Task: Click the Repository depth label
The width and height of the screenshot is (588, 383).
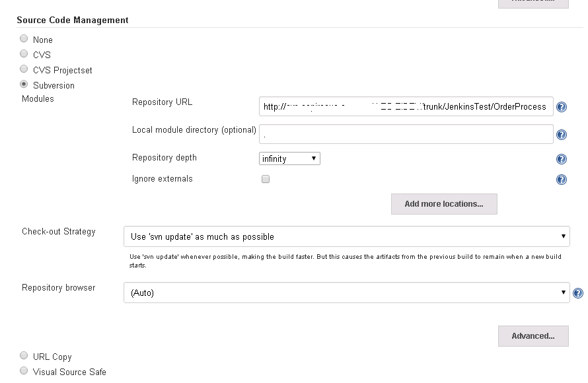Action: point(165,158)
